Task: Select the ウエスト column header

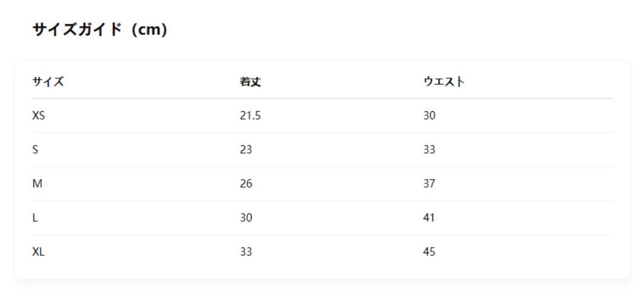Action: (x=444, y=82)
